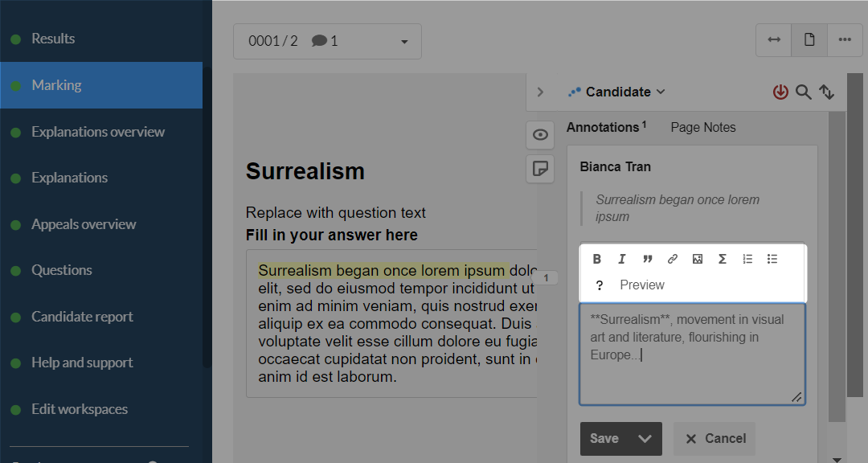Cancel the annotation edit
The width and height of the screenshot is (868, 463).
(714, 439)
